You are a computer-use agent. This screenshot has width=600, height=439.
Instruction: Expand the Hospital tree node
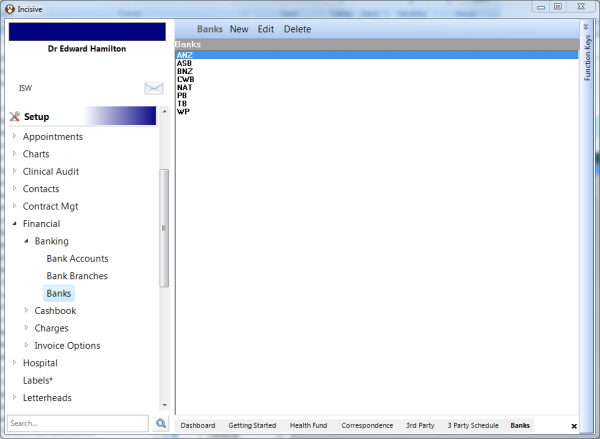click(x=15, y=362)
